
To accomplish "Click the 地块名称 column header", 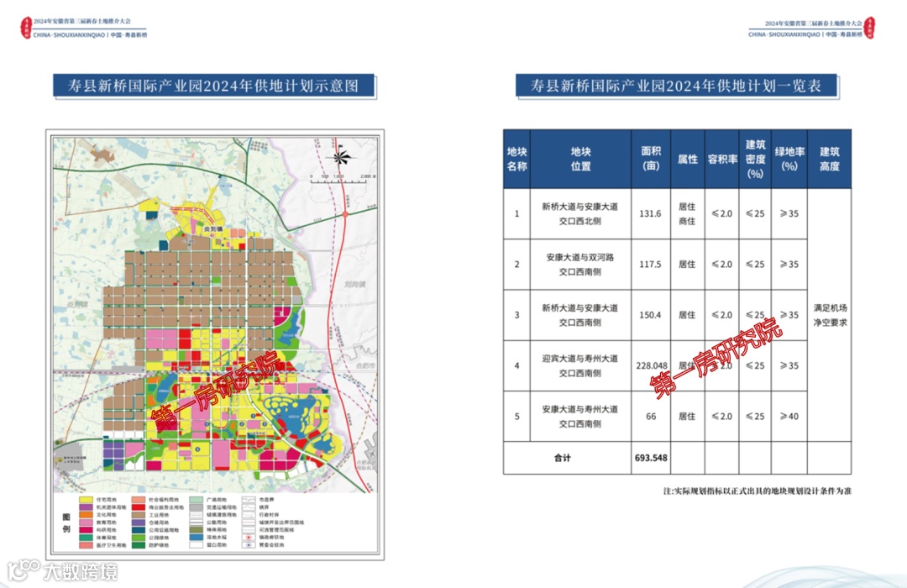I will [x=516, y=159].
